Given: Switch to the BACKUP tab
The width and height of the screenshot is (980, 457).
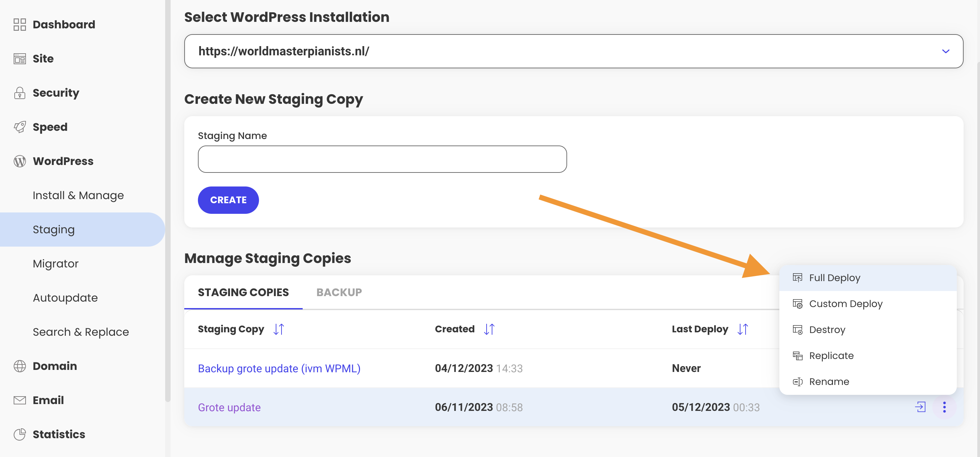Looking at the screenshot, I should click(x=339, y=292).
